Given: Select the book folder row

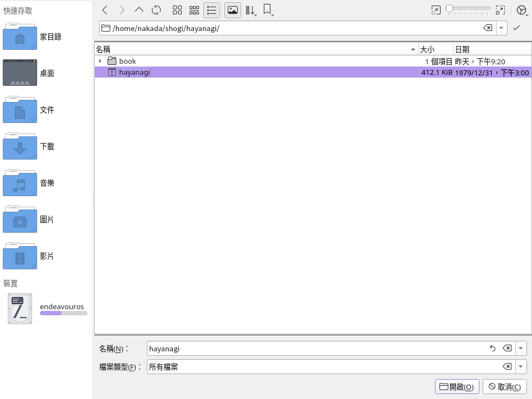Looking at the screenshot, I should pyautogui.click(x=313, y=61).
